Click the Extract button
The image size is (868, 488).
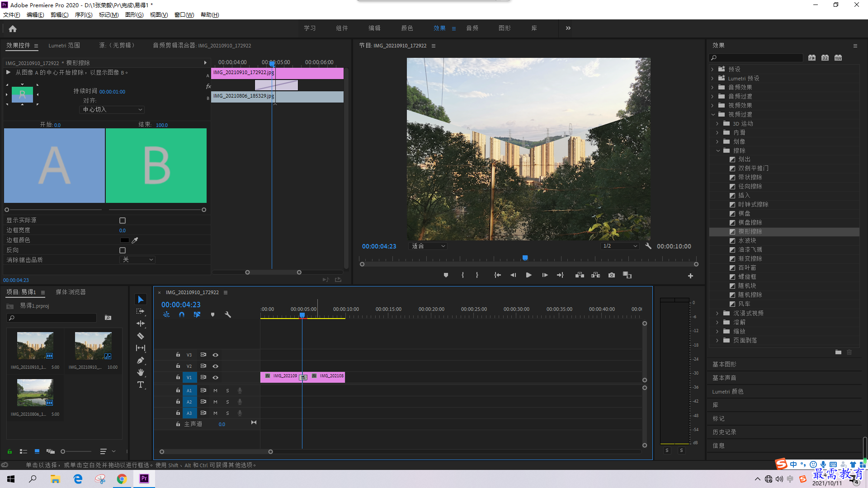(x=595, y=275)
